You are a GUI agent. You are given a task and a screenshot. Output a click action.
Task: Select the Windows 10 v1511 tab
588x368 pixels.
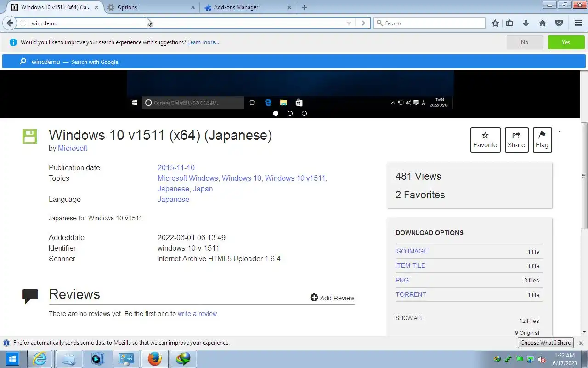tap(54, 7)
